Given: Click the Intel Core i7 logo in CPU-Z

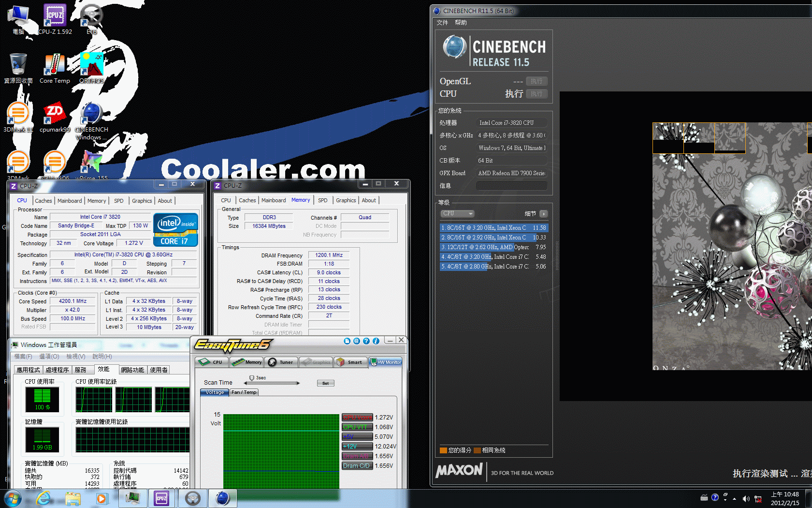Looking at the screenshot, I should click(x=176, y=230).
